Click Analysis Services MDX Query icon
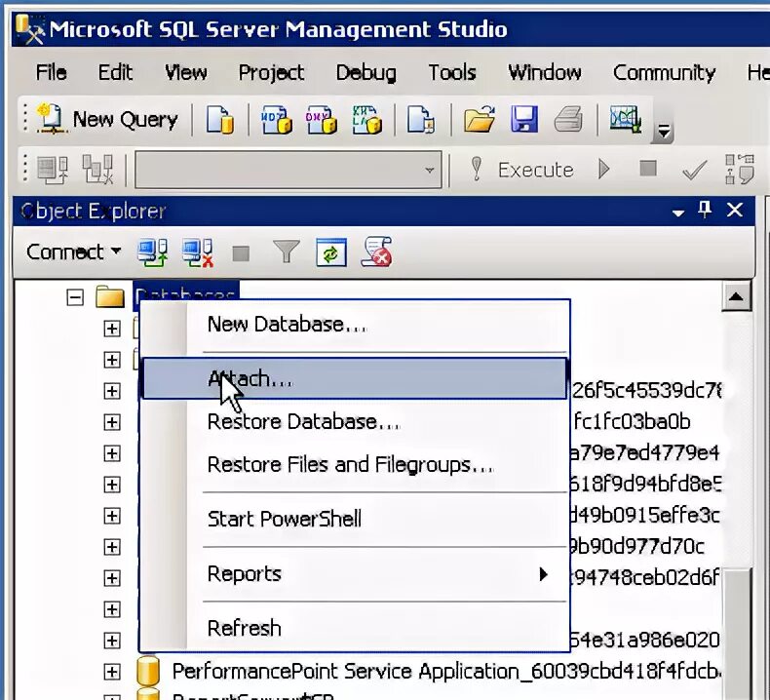 [277, 119]
